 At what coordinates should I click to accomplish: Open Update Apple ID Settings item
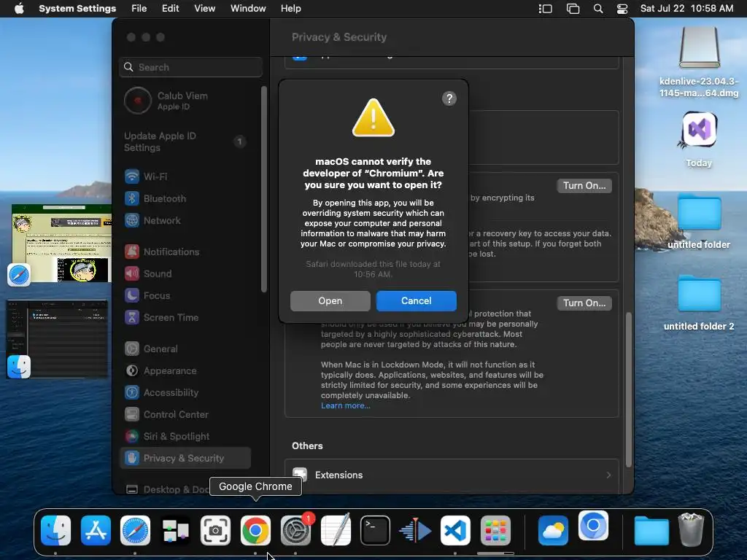[186, 142]
